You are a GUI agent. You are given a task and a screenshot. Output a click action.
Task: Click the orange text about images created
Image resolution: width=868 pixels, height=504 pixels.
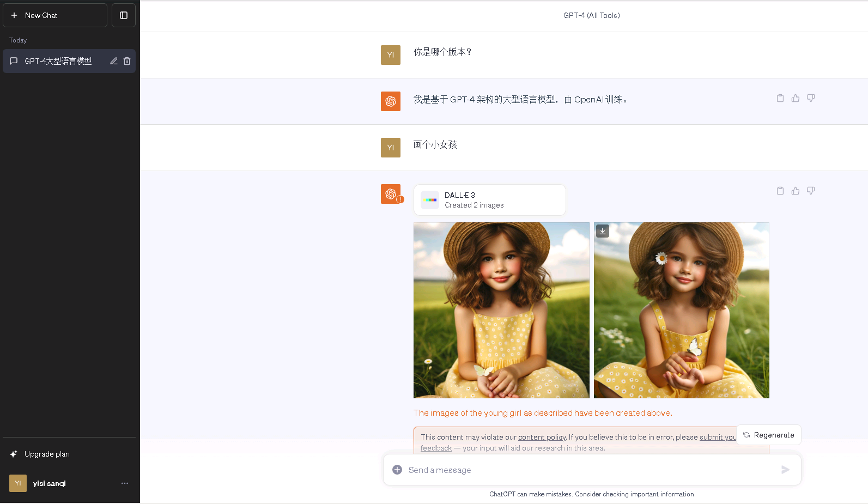(543, 413)
